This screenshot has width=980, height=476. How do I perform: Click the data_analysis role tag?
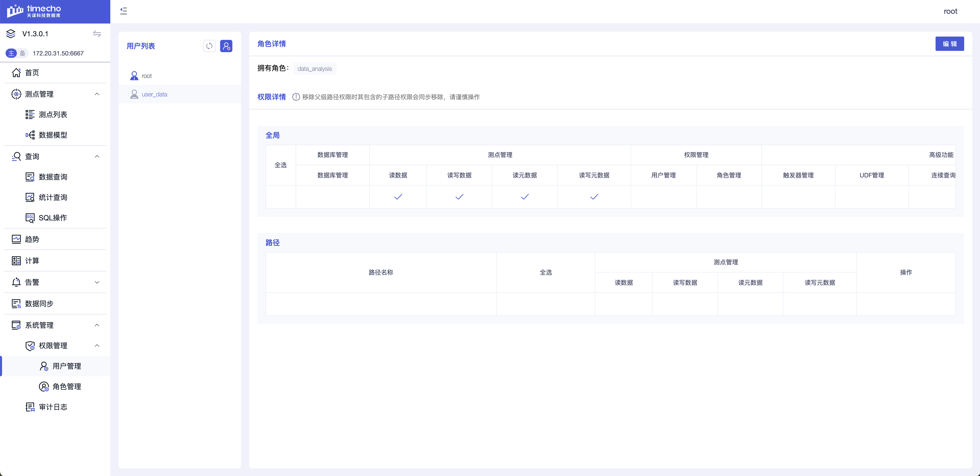click(x=315, y=69)
